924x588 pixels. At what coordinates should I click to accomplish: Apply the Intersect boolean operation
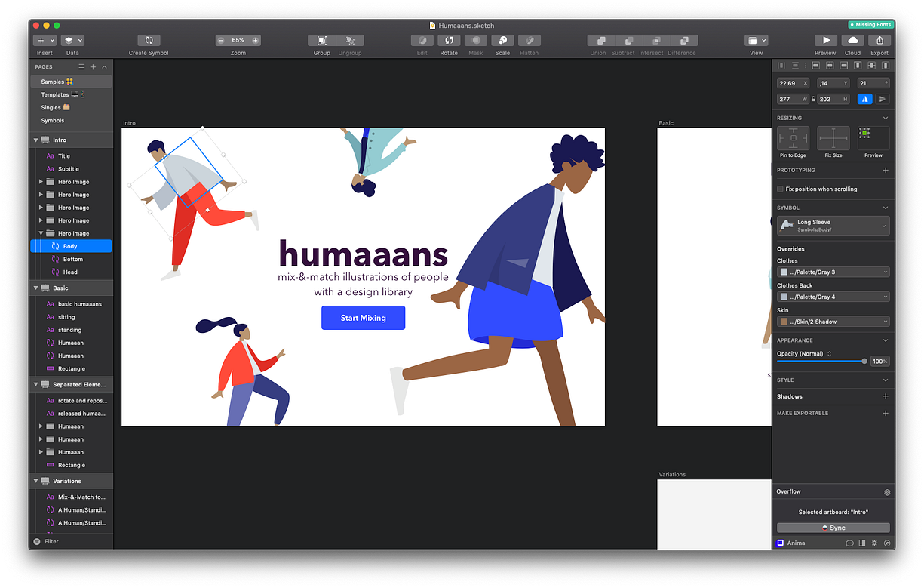click(x=656, y=40)
